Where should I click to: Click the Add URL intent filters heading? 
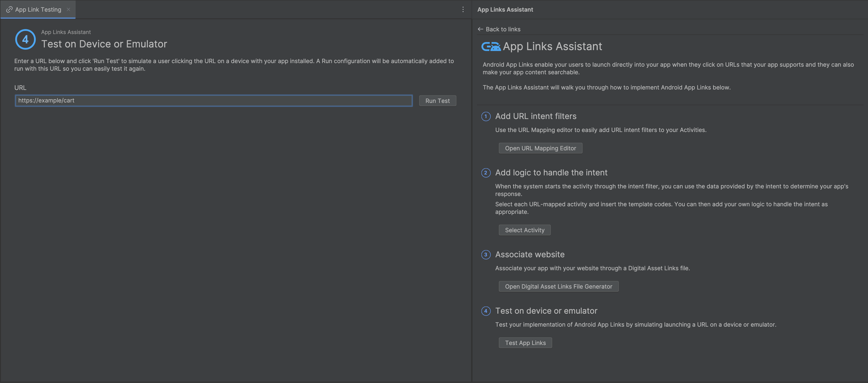[x=535, y=116]
